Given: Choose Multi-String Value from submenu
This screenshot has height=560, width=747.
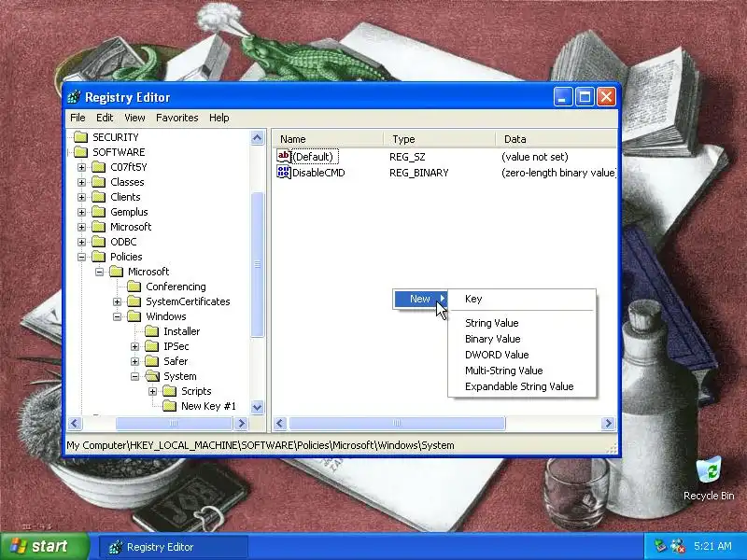Looking at the screenshot, I should 522,371.
